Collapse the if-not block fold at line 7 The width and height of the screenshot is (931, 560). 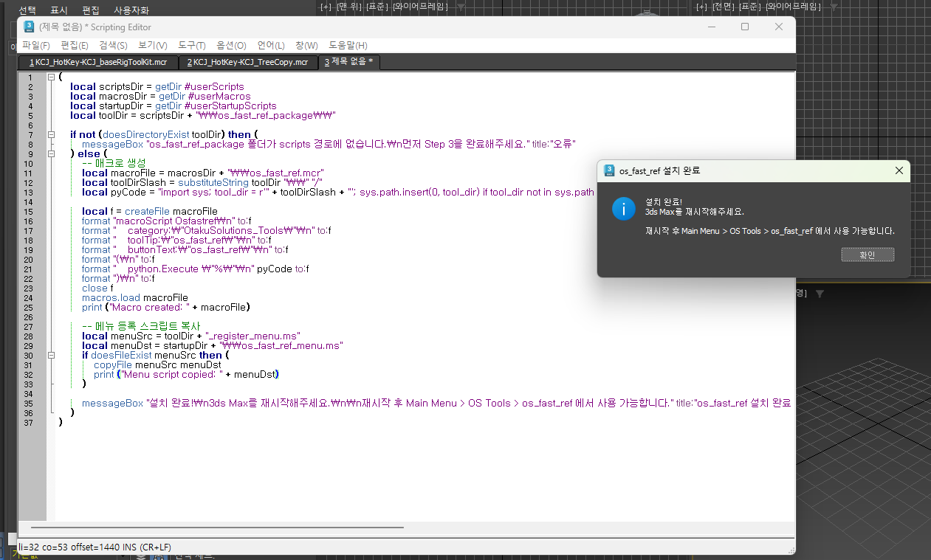click(50, 135)
